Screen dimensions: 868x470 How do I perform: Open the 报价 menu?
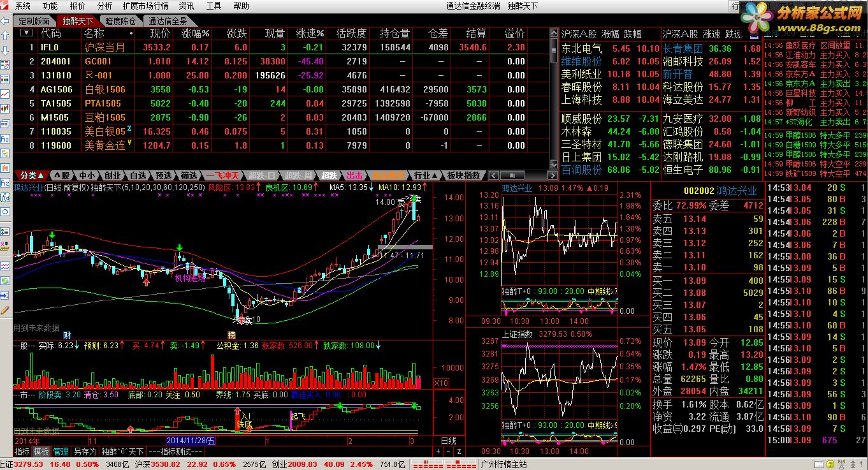point(77,6)
